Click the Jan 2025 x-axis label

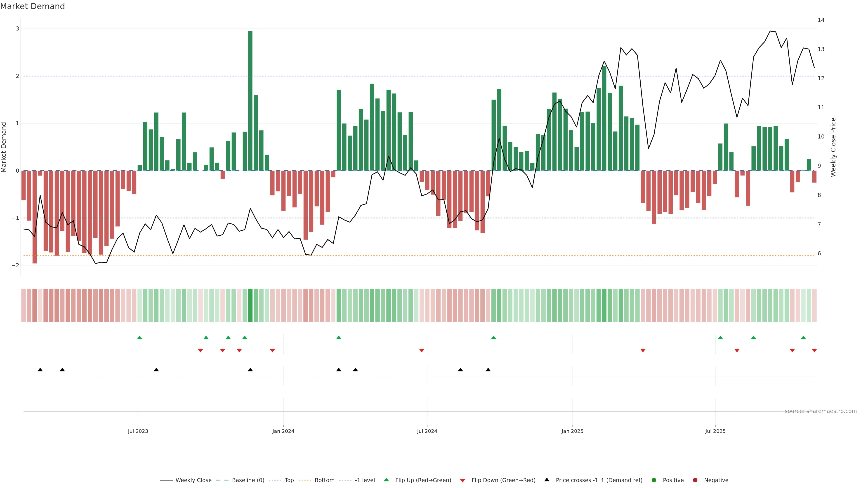coord(572,431)
